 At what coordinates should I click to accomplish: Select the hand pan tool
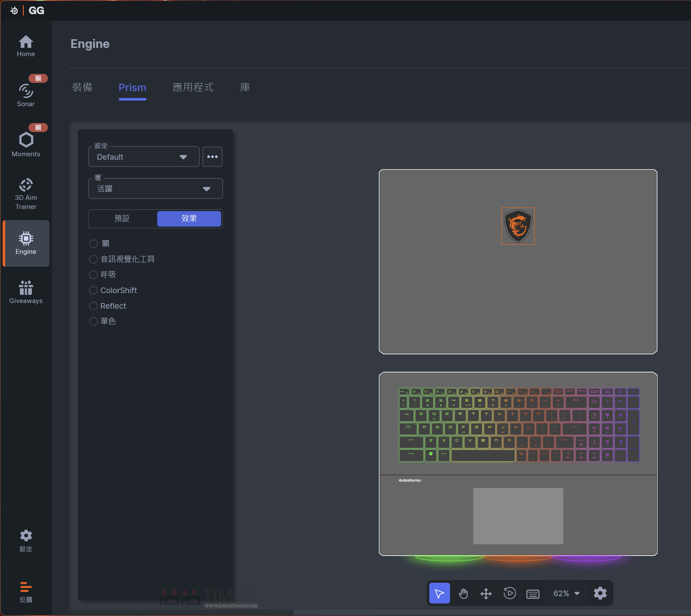[x=463, y=594]
